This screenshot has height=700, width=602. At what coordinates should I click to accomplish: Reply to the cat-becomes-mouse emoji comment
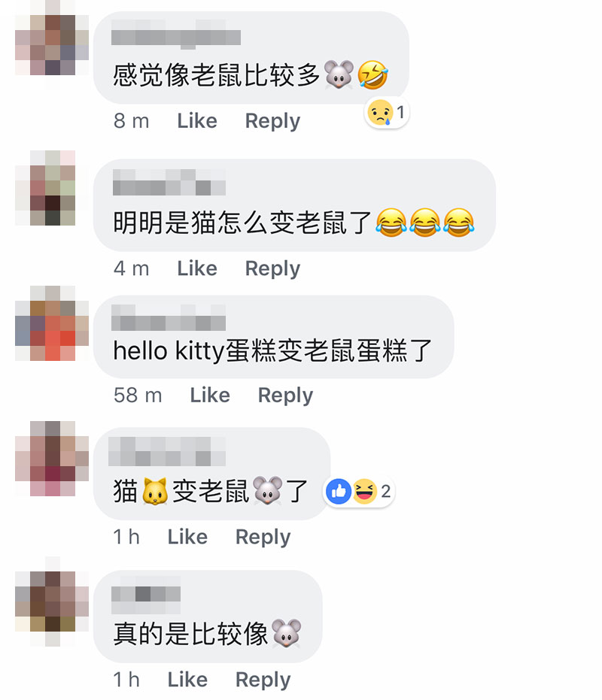pos(263,537)
